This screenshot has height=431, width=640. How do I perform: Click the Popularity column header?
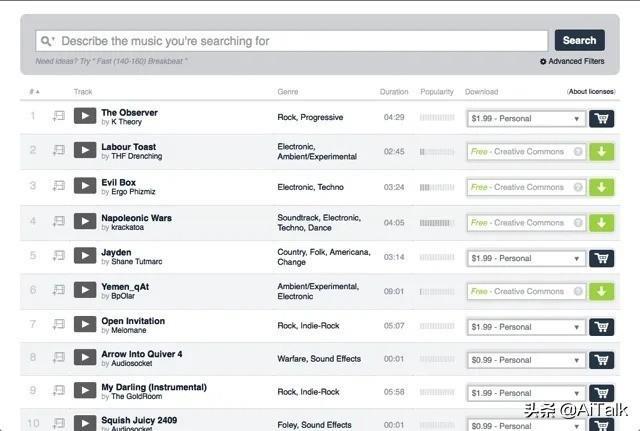[x=436, y=92]
